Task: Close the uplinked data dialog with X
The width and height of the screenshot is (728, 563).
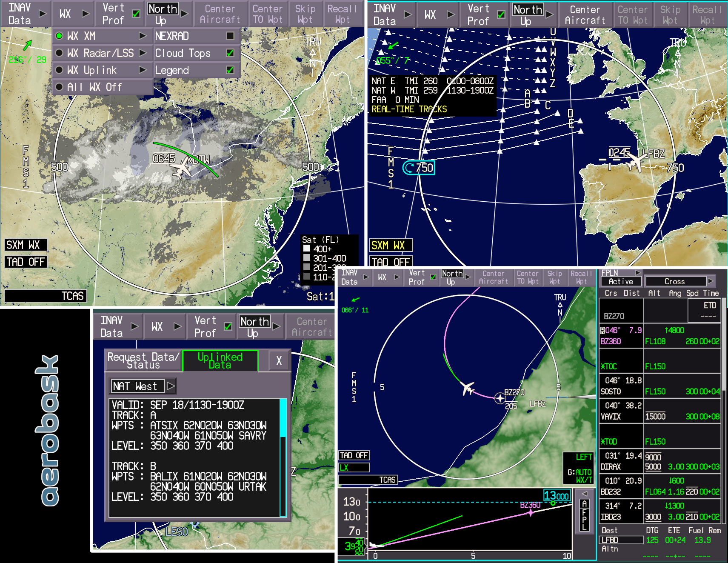Action: point(279,361)
